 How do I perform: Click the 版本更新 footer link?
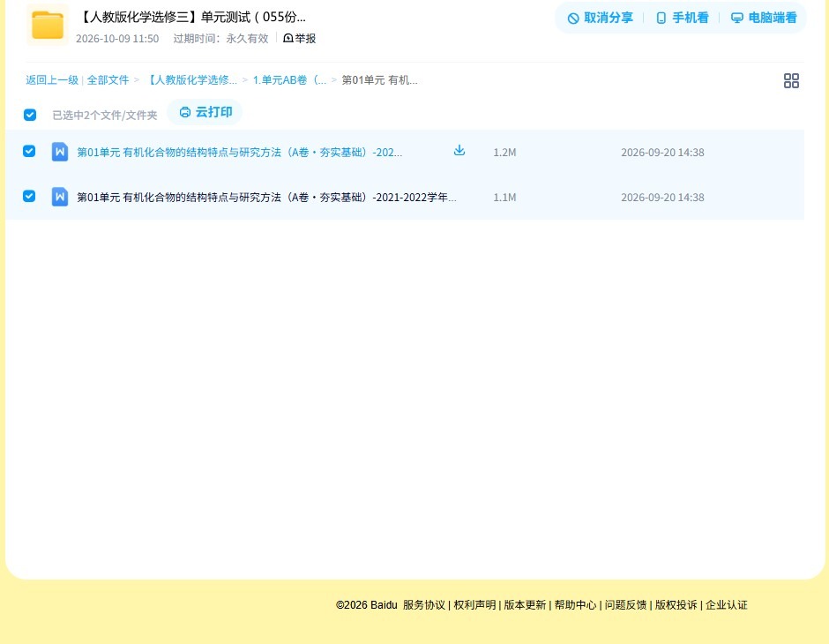[525, 605]
